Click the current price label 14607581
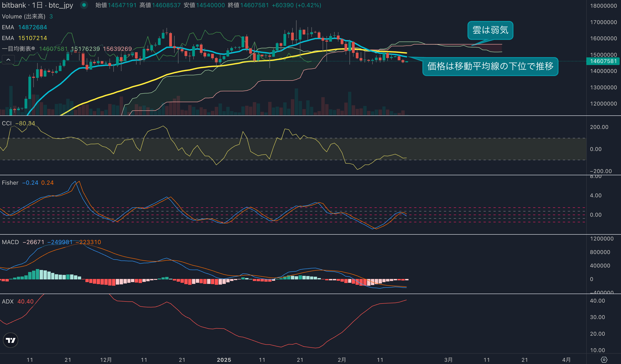621x364 pixels. (603, 61)
